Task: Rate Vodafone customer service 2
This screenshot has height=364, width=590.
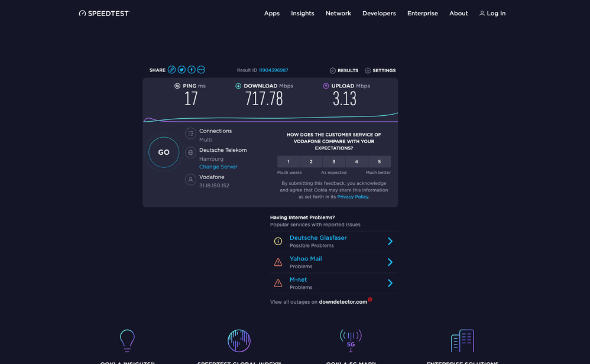Action: pyautogui.click(x=311, y=161)
